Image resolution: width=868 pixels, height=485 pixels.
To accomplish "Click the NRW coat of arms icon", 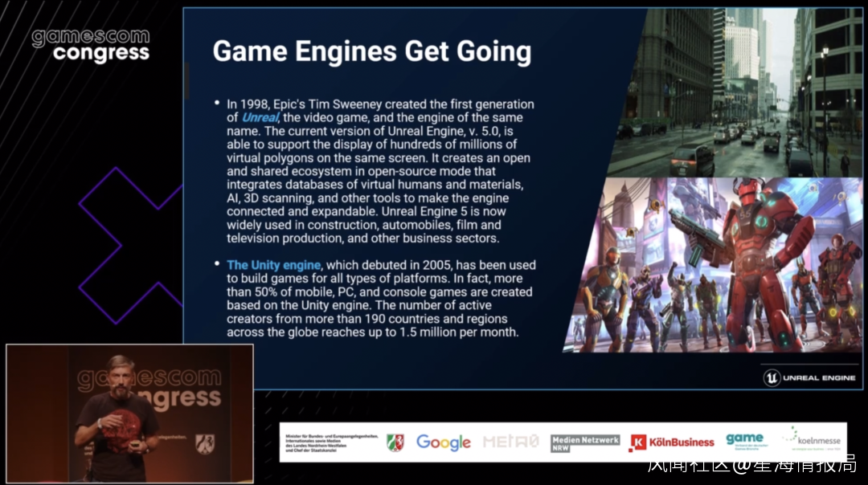I will coord(395,442).
